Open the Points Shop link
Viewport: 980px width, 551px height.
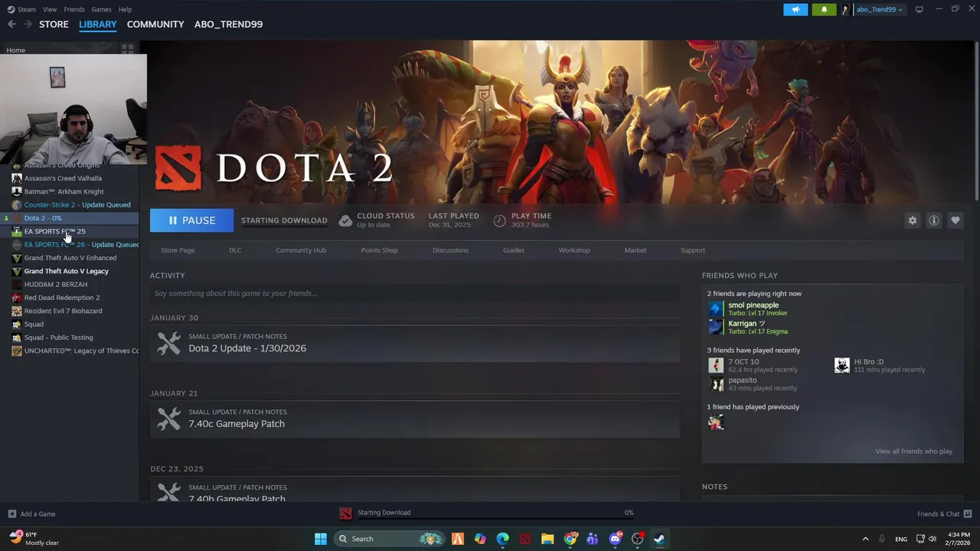(x=379, y=250)
